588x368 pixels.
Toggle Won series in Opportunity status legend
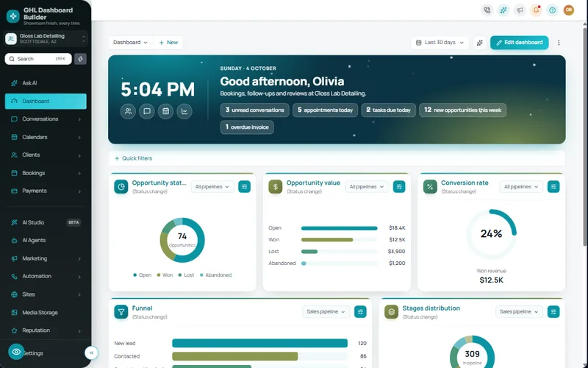tap(165, 275)
